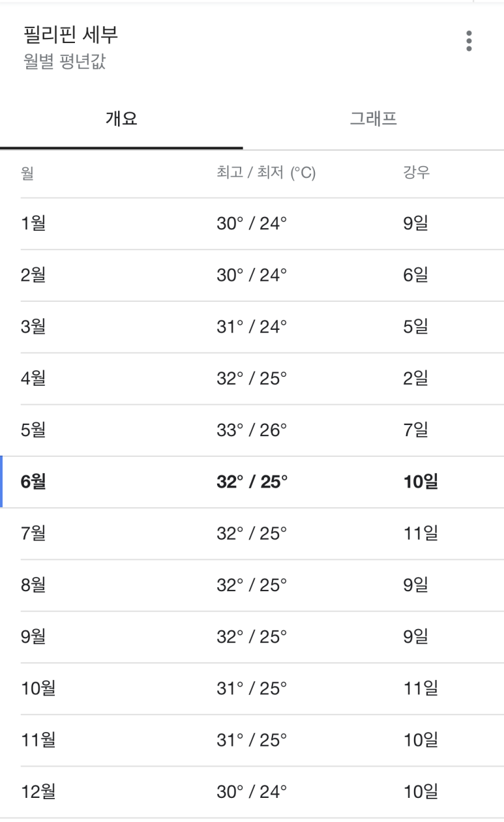
Task: Open the three-dot more options menu
Action: (468, 41)
